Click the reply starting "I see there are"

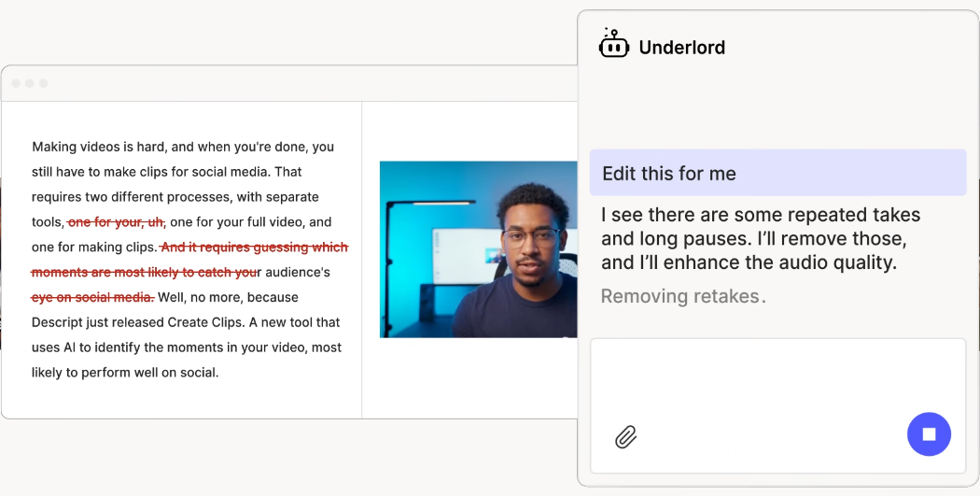(760, 239)
